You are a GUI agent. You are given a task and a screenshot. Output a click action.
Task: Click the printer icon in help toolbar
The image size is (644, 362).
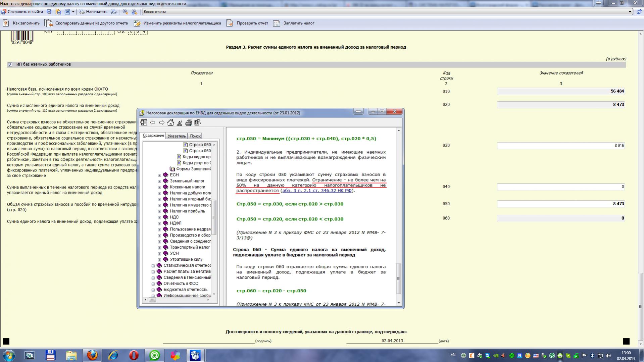189,123
